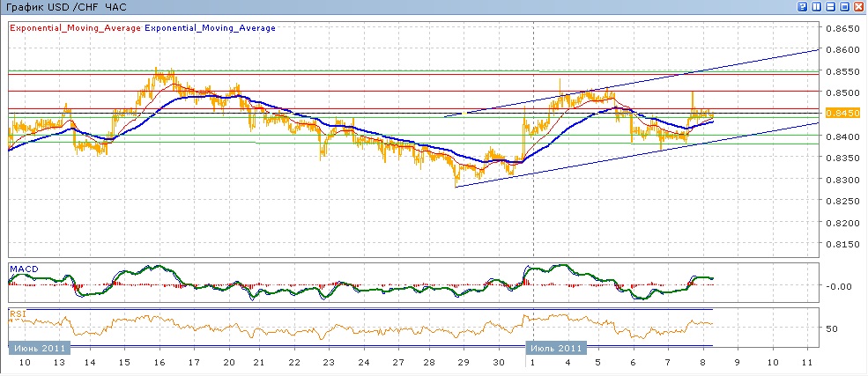
Task: Click the 0.8300 price axis label
Action: (x=842, y=180)
